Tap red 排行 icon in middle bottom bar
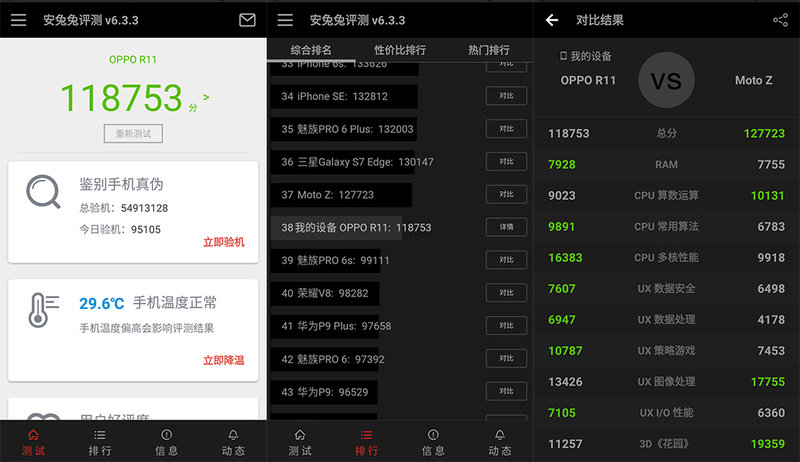800x462 pixels. click(366, 435)
